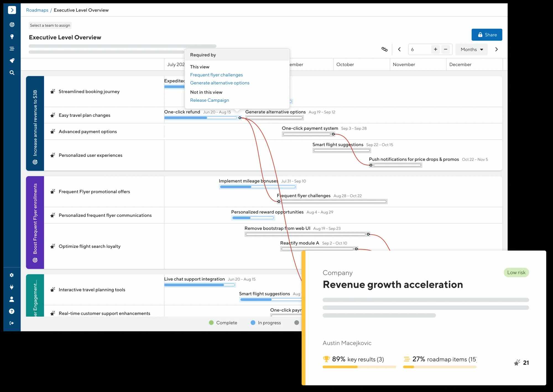Click the lightbulb ideas icon
Viewport: 553px width, 392px height.
[12, 37]
